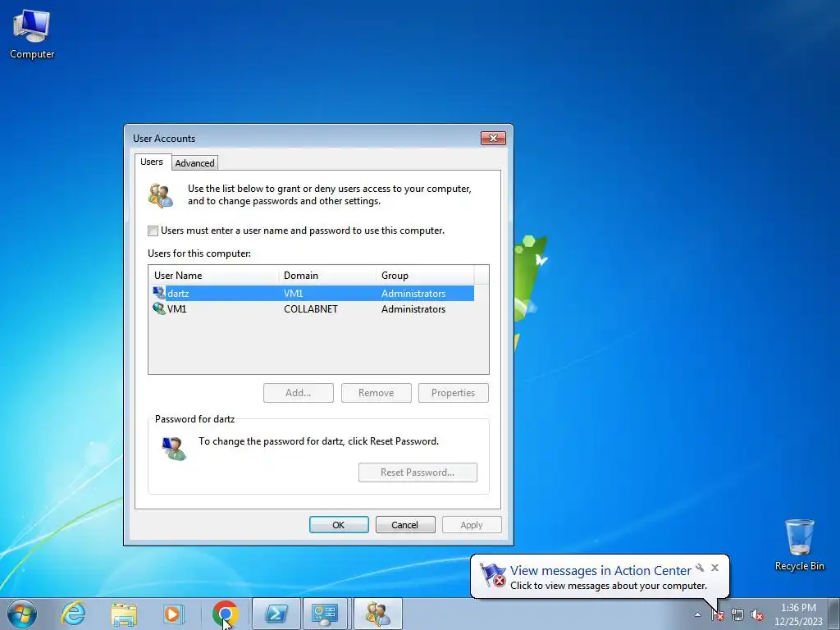Click the Remove button
The height and width of the screenshot is (630, 840).
(376, 393)
